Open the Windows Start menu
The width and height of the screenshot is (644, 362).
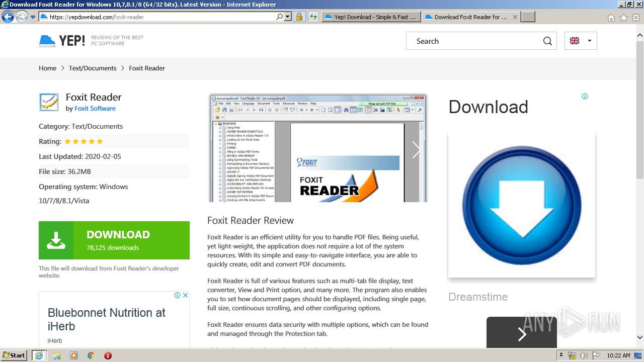tap(14, 355)
